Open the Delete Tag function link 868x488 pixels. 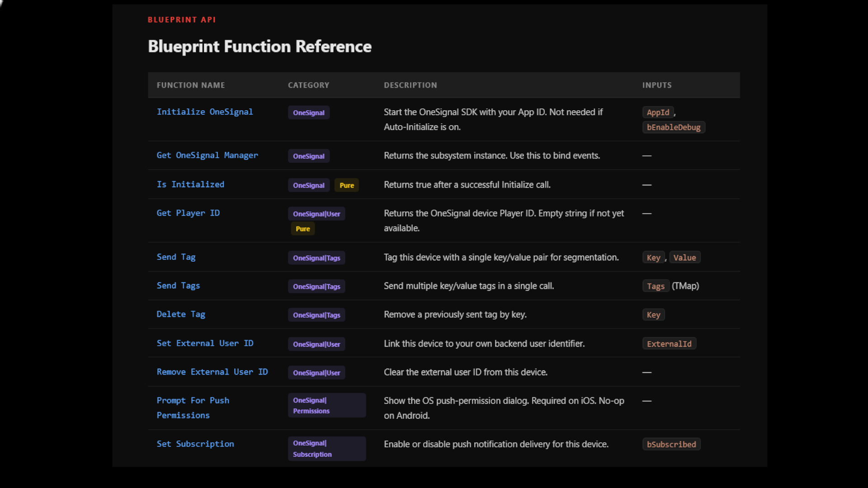click(x=181, y=314)
